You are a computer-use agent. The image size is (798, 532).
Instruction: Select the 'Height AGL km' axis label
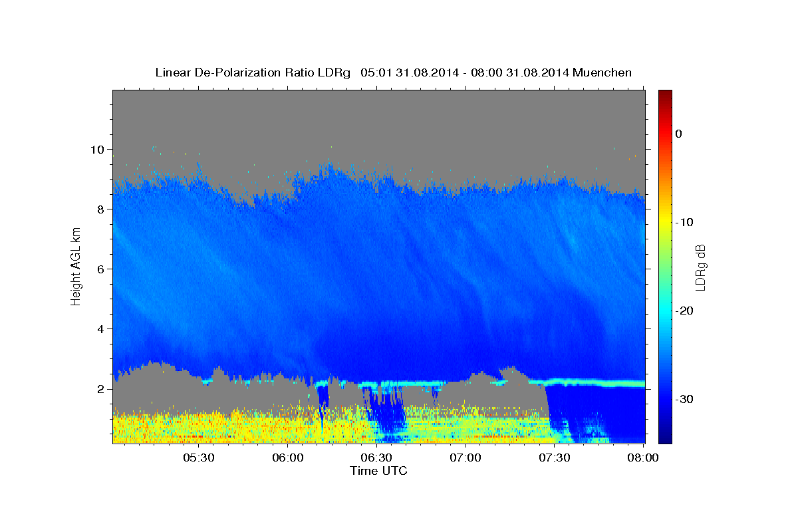click(76, 267)
